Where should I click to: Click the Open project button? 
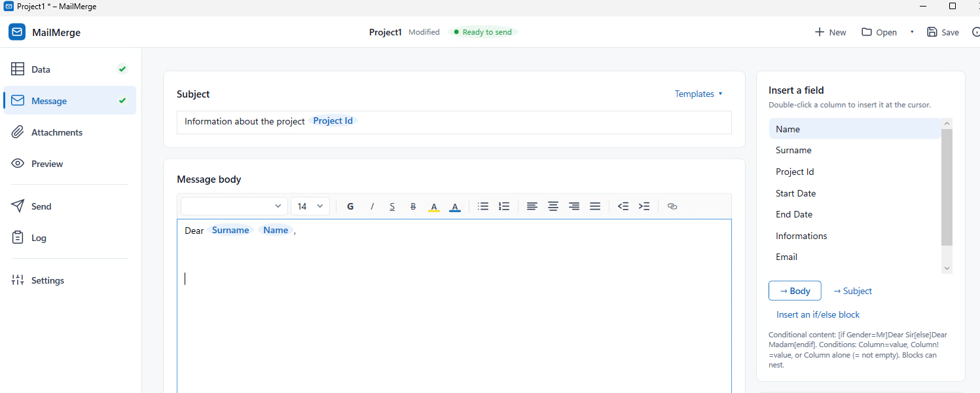click(879, 32)
